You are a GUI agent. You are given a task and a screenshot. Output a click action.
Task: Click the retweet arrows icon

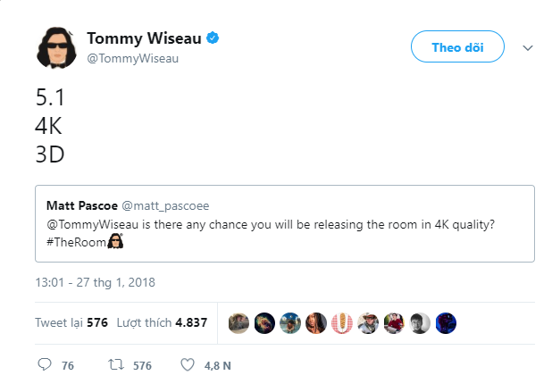tap(116, 364)
